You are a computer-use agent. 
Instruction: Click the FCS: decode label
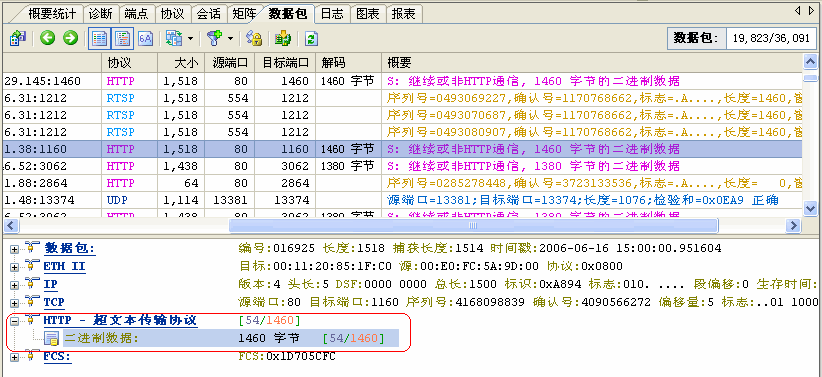(x=57, y=357)
